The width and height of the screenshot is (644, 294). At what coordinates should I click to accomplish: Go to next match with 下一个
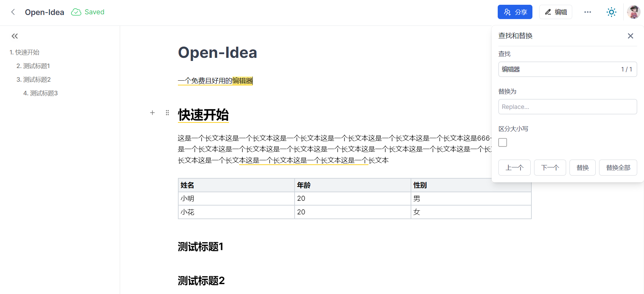tap(550, 168)
